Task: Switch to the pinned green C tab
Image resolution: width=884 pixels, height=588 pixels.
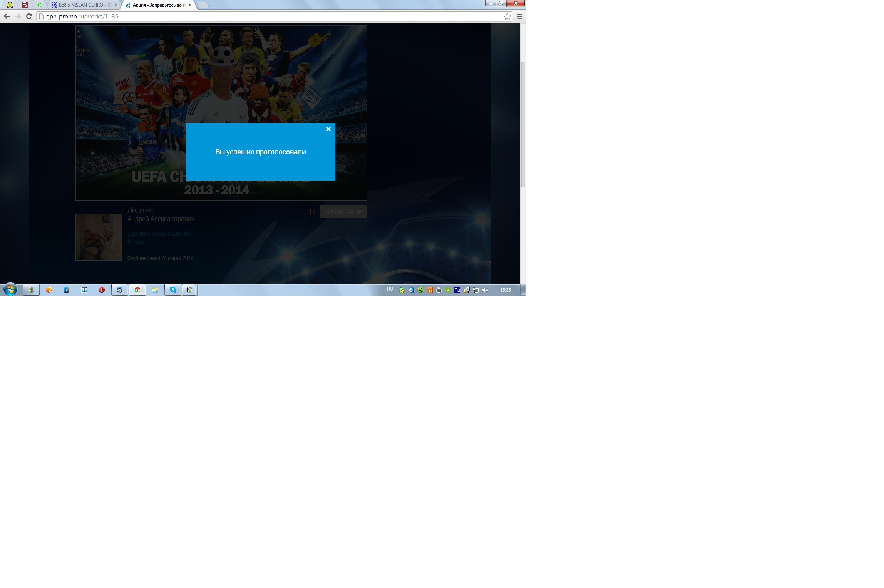Action: click(x=39, y=5)
